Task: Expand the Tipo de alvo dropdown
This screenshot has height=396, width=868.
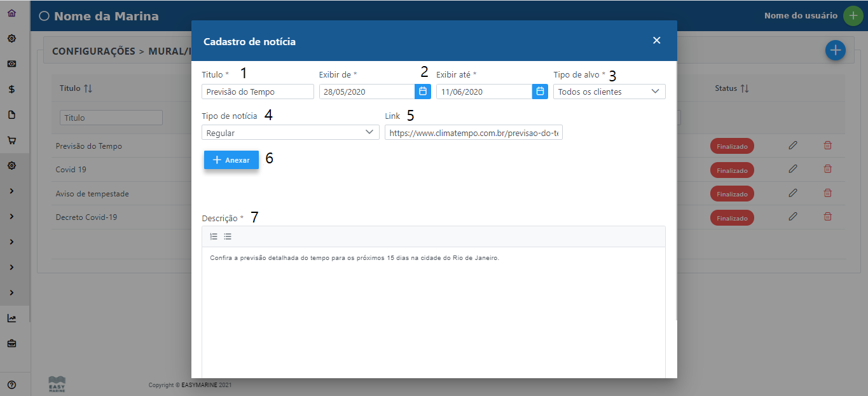Action: [609, 92]
